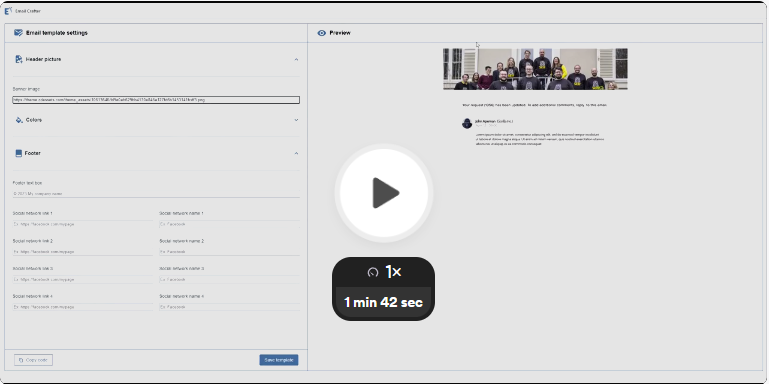Click the team photo banner in preview
Viewport: 769px width, 384px height.
[x=535, y=69]
